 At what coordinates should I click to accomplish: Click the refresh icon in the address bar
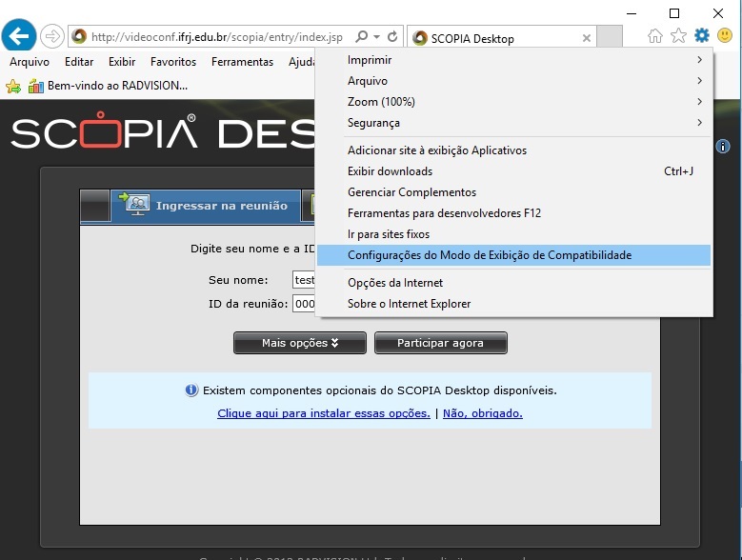[391, 37]
